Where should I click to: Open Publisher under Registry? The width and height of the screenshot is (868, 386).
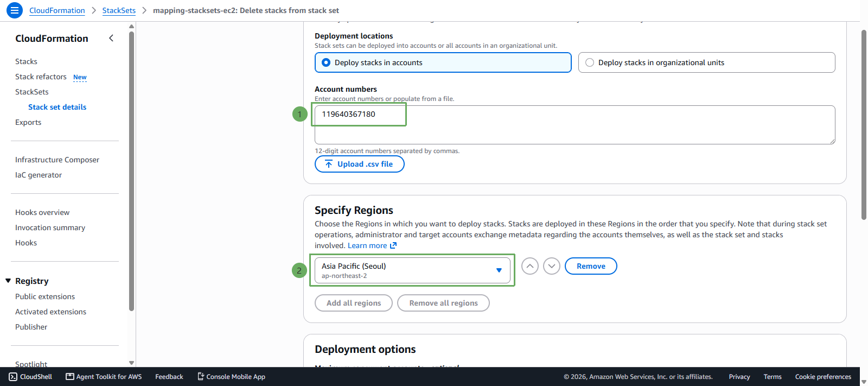click(x=31, y=327)
